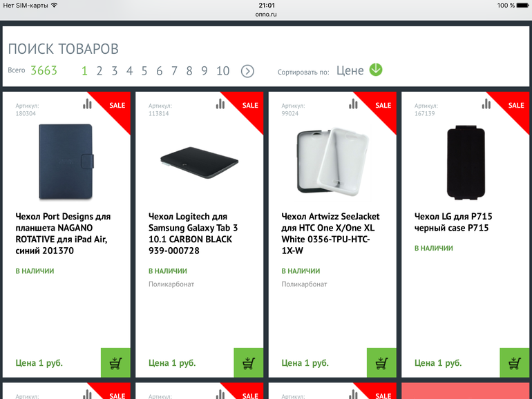The image size is (532, 399).
Task: Add Logitech Galaxy Tab case to cart
Action: coord(248,362)
